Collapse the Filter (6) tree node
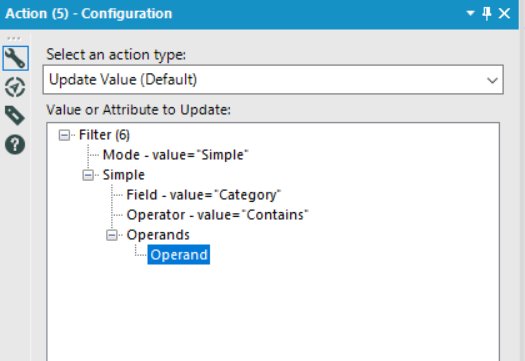 [64, 135]
